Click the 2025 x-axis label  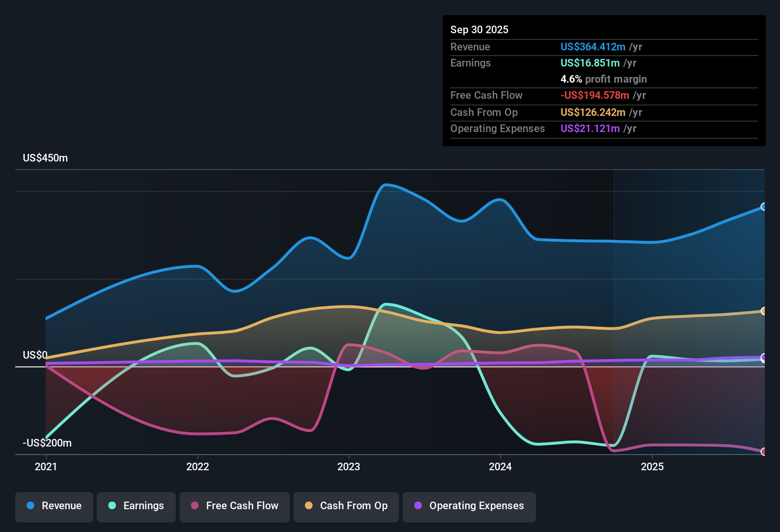point(652,467)
